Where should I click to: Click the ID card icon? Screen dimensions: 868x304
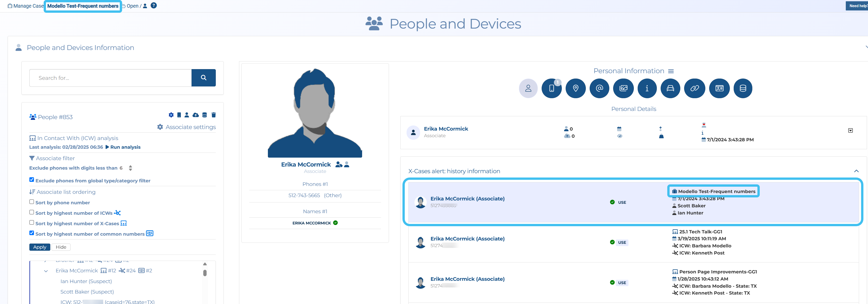coord(719,88)
